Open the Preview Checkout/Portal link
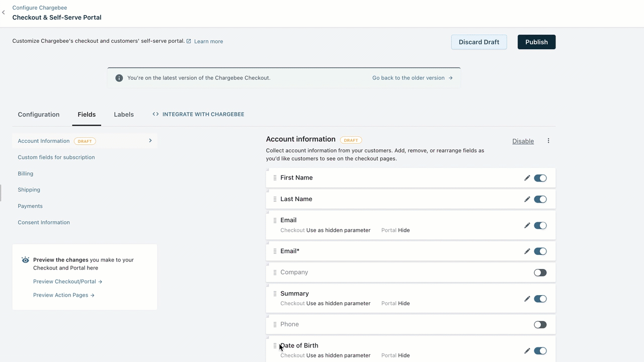 point(67,282)
